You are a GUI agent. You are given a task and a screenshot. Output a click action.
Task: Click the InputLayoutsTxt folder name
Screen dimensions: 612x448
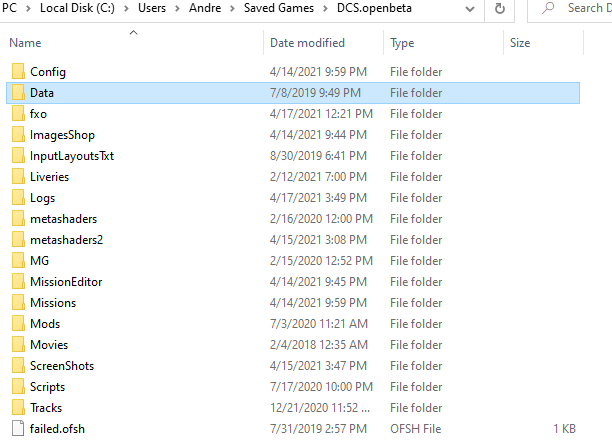[72, 156]
